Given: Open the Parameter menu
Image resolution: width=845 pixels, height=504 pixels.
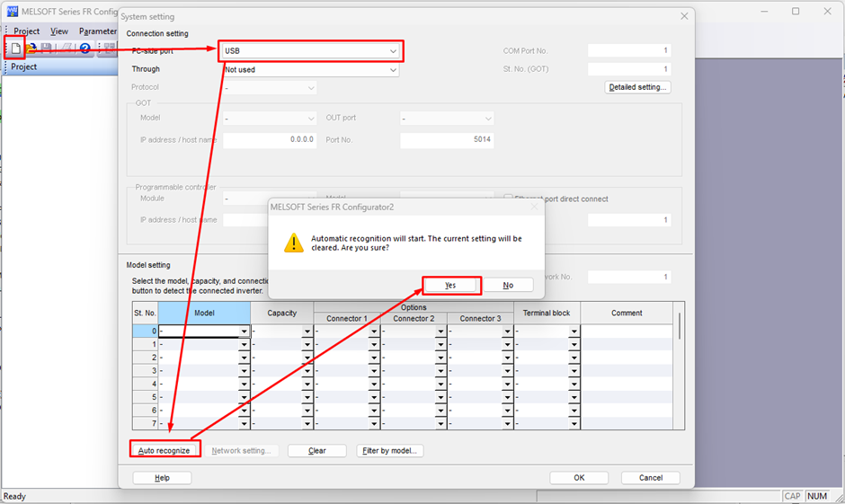Looking at the screenshot, I should (x=98, y=31).
